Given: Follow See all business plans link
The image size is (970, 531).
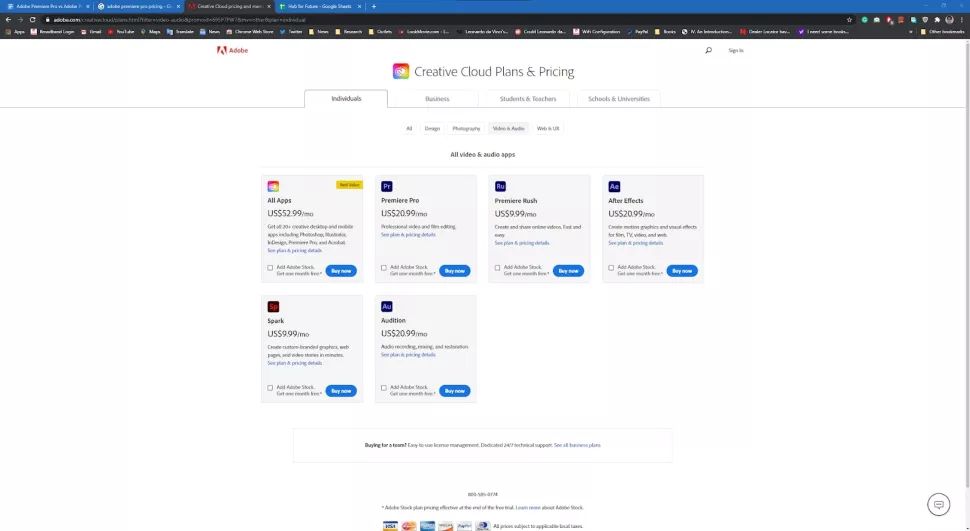Looking at the screenshot, I should pyautogui.click(x=577, y=445).
